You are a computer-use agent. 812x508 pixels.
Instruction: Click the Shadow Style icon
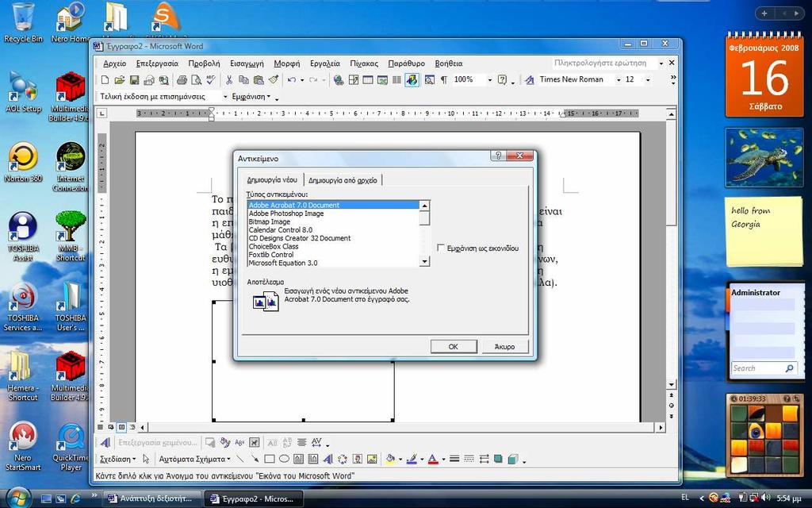pos(498,459)
